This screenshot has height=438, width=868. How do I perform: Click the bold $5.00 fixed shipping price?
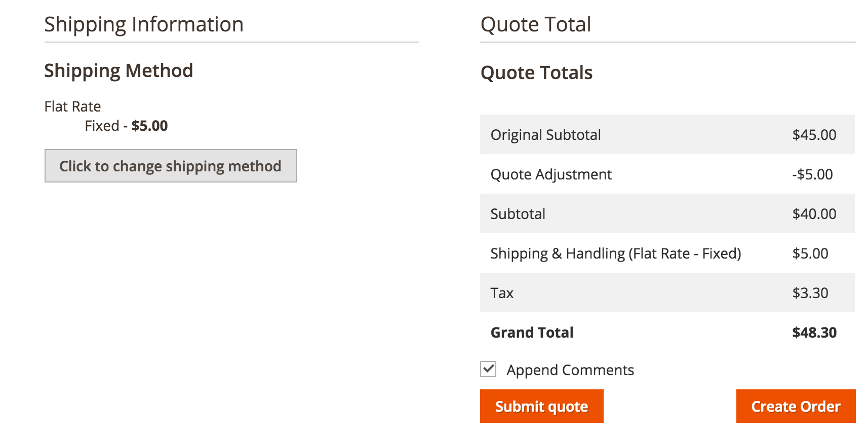[149, 126]
